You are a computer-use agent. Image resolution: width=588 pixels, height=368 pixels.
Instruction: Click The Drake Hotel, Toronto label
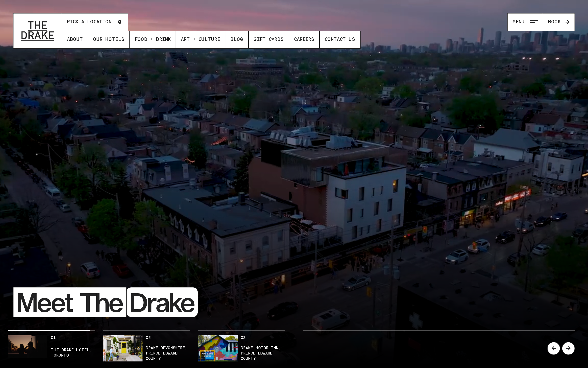[71, 352]
